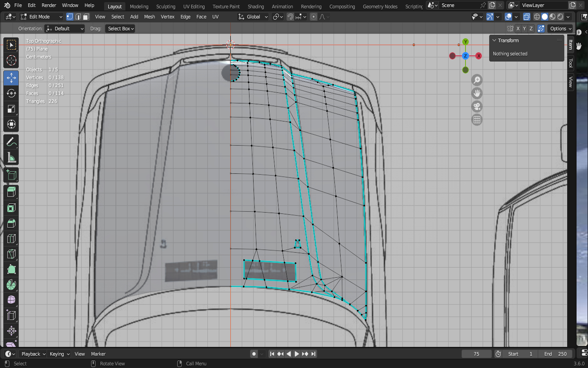Select the Shrink/Fatten tool
Viewport: 588px width, 368px height.
[11, 331]
